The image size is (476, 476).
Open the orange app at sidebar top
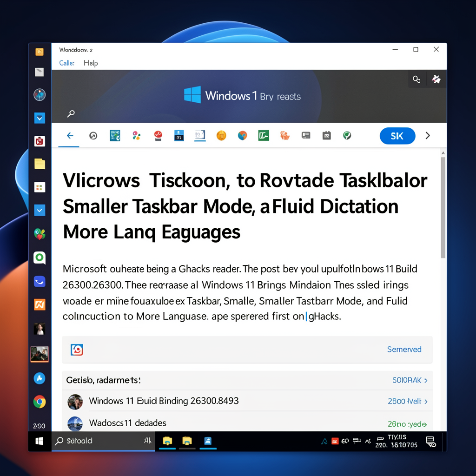pyautogui.click(x=40, y=52)
